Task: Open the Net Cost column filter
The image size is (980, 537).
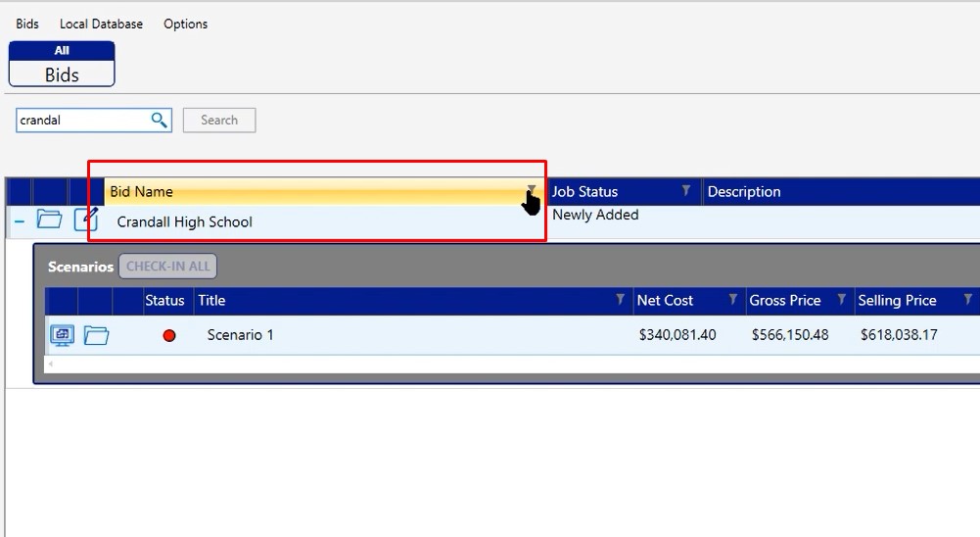Action: tap(732, 299)
